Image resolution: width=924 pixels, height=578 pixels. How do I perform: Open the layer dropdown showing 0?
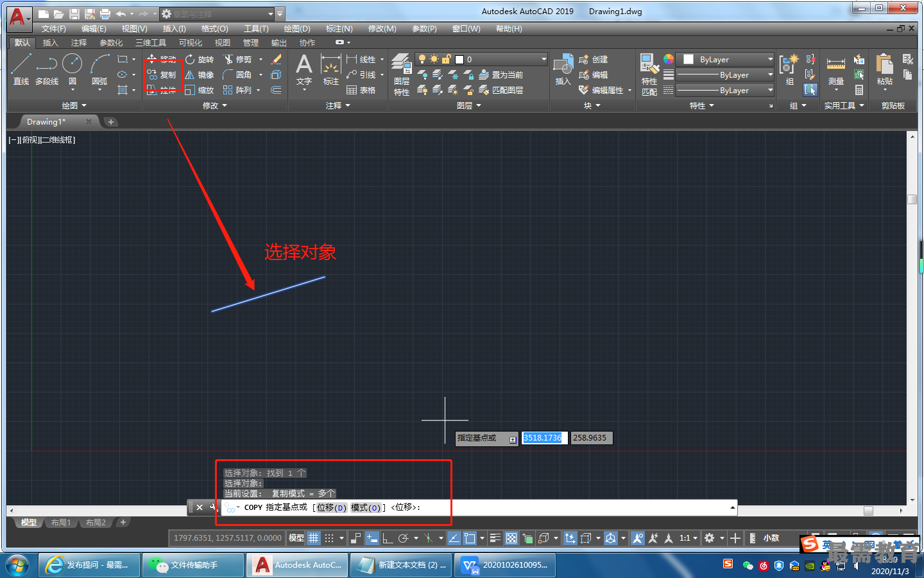[x=481, y=59]
